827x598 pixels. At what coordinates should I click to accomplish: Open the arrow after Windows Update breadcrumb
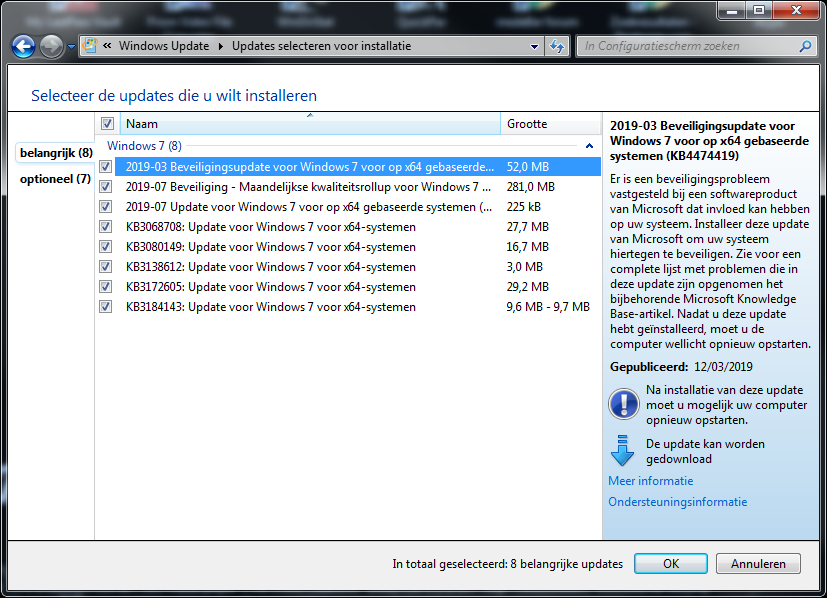pos(220,46)
